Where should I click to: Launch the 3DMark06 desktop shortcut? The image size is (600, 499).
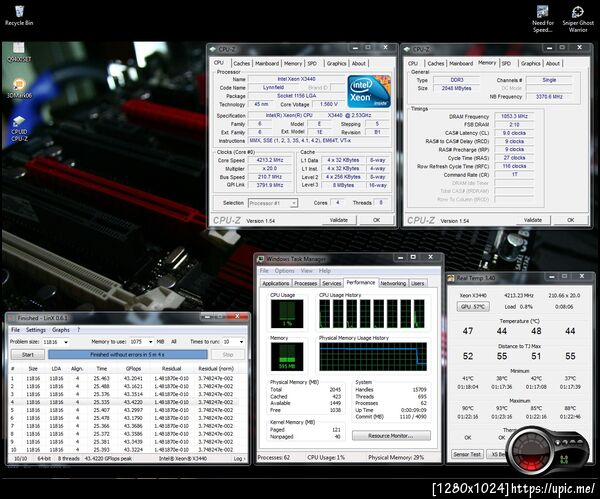[x=19, y=88]
